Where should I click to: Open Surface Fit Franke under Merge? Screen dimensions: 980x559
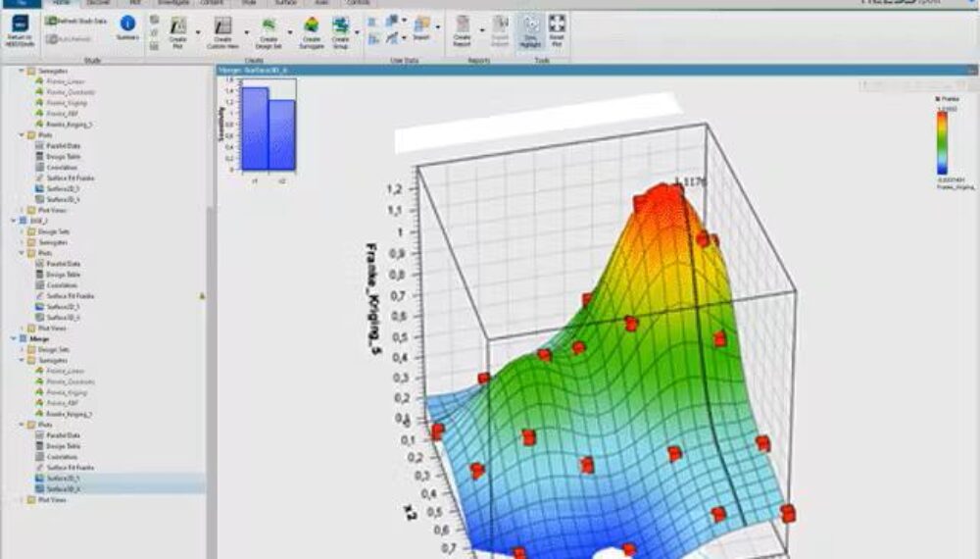70,468
